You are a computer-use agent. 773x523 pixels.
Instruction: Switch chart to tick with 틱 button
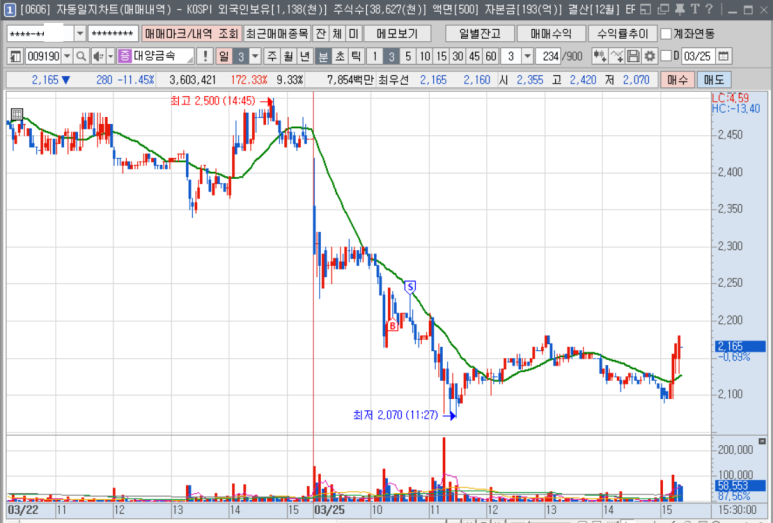(356, 56)
